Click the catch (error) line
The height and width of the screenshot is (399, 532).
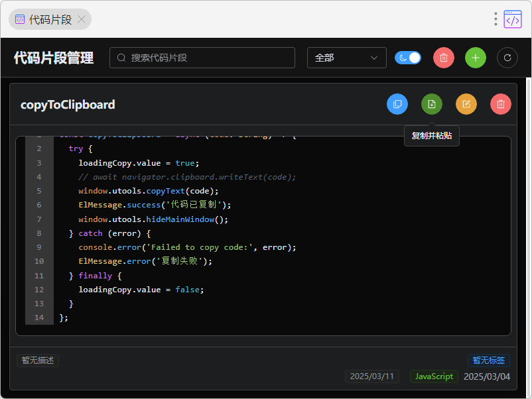pyautogui.click(x=109, y=233)
